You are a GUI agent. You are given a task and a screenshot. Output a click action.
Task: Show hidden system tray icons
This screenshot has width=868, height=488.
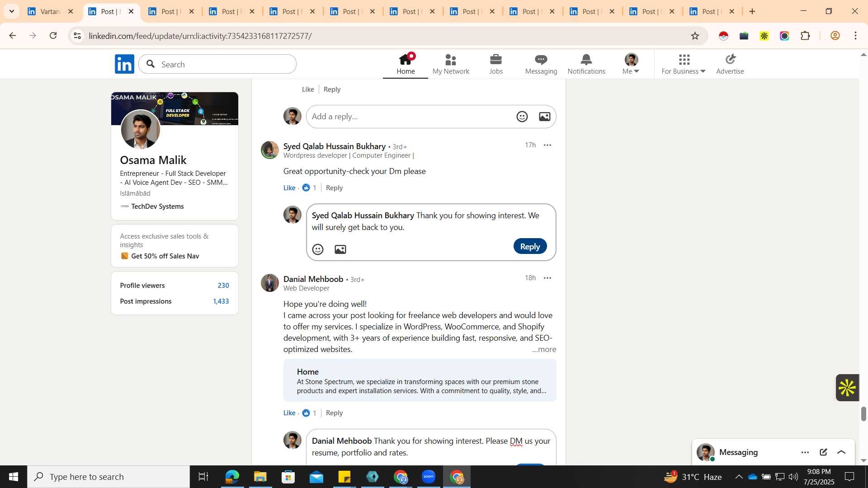(x=739, y=477)
